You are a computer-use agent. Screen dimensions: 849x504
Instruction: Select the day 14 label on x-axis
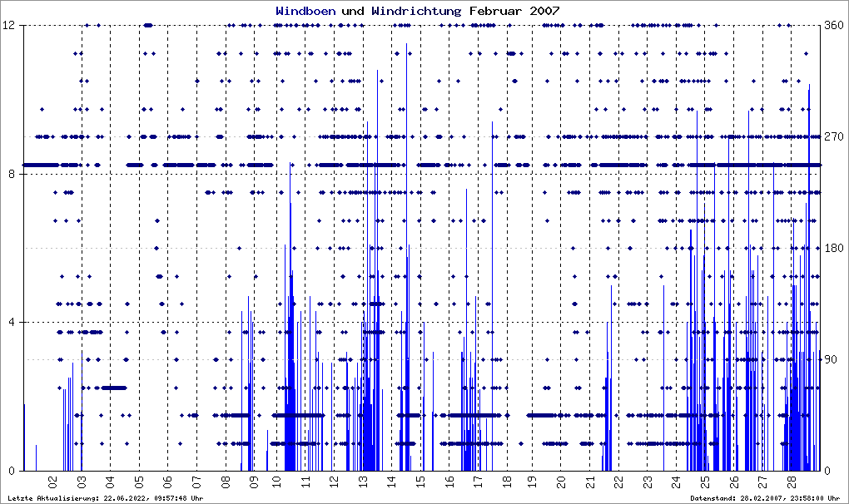point(393,482)
